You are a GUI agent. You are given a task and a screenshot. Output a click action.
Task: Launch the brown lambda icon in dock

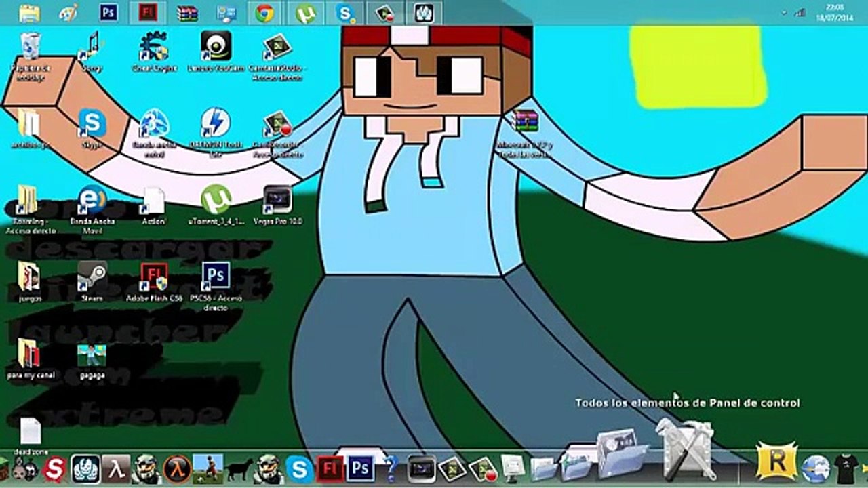pos(116,468)
